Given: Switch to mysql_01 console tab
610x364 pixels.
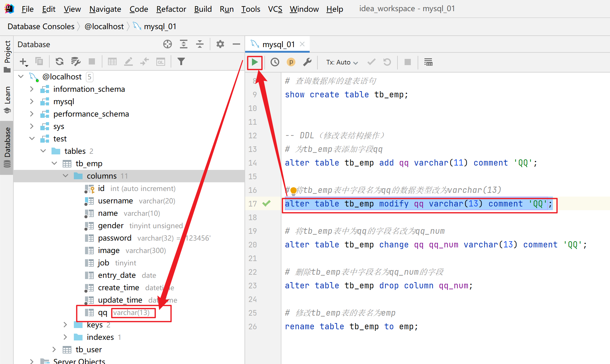Looking at the screenshot, I should click(x=278, y=44).
